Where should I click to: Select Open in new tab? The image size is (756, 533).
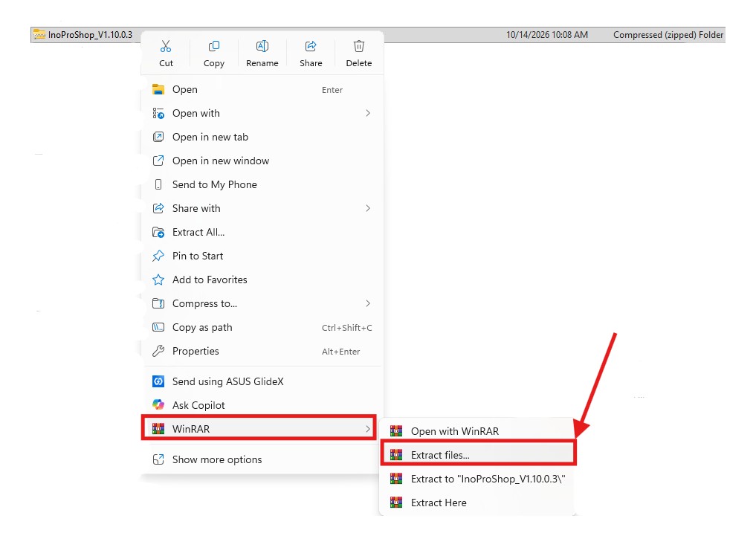click(x=262, y=137)
